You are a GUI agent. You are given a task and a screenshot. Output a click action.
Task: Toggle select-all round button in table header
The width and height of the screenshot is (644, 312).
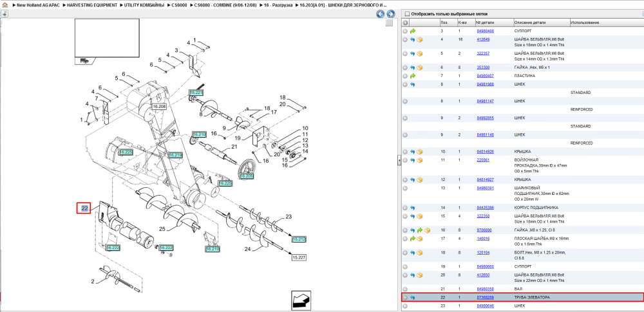pos(405,23)
